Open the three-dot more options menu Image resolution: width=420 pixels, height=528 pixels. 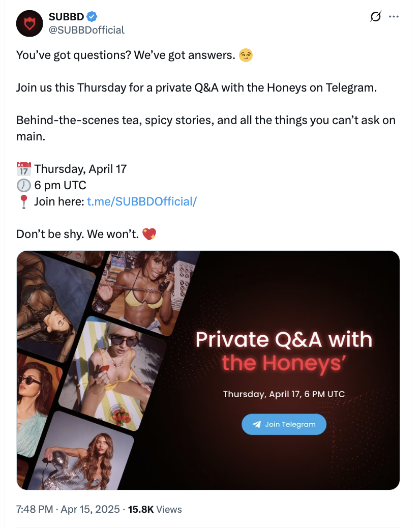(394, 17)
